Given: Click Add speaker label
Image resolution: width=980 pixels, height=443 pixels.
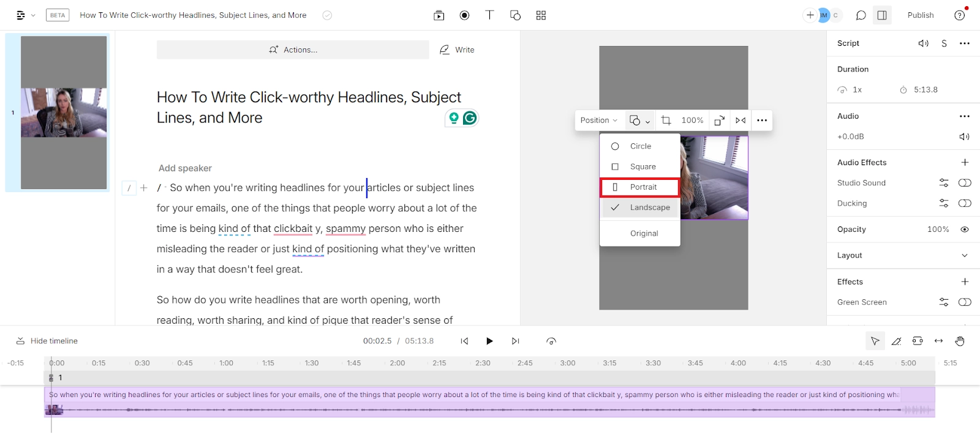Looking at the screenshot, I should [x=185, y=168].
